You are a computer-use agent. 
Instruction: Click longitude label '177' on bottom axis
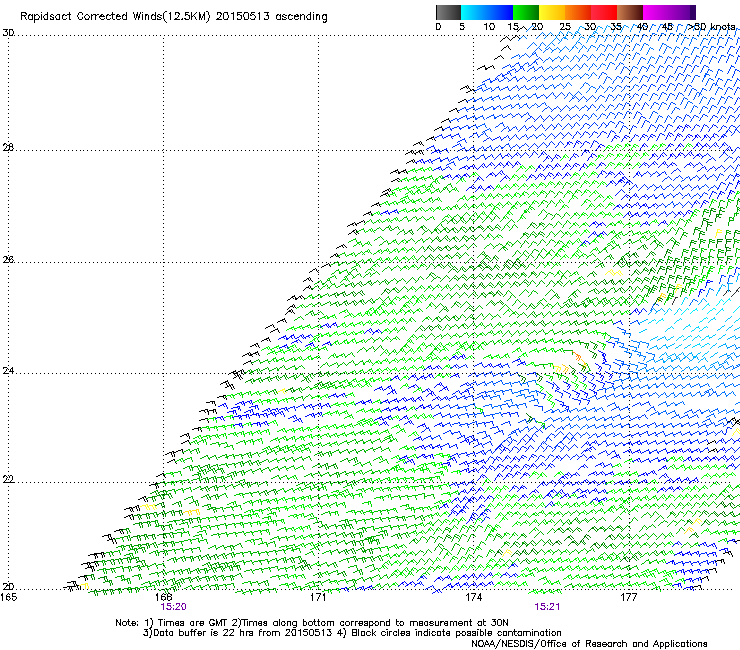[x=628, y=597]
